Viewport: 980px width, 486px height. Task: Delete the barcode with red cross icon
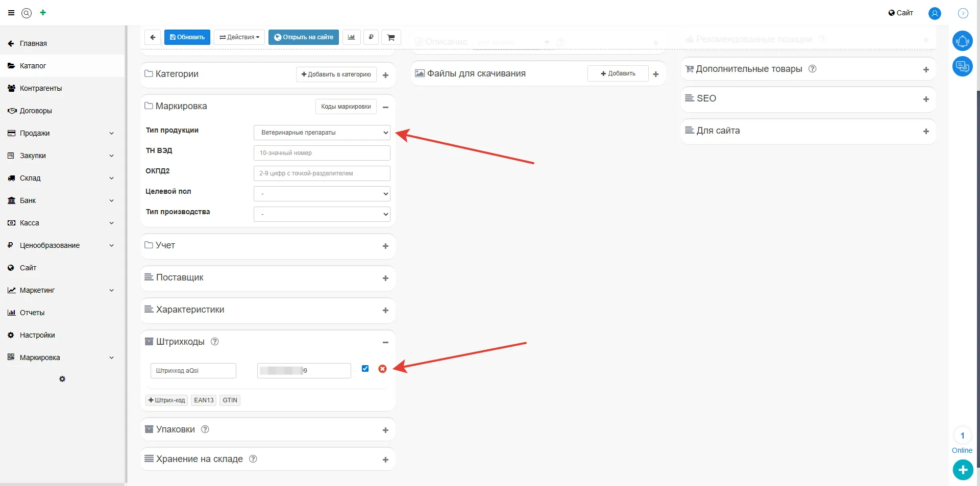point(382,369)
